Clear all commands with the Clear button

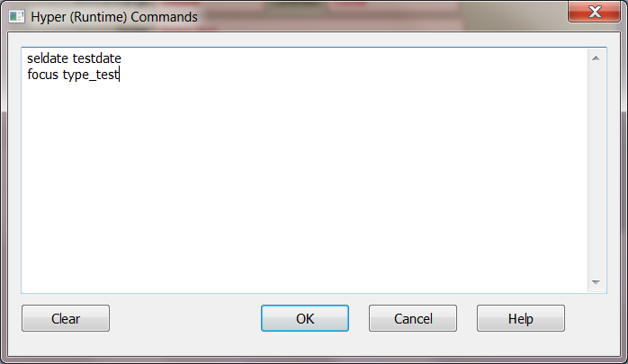click(x=66, y=318)
